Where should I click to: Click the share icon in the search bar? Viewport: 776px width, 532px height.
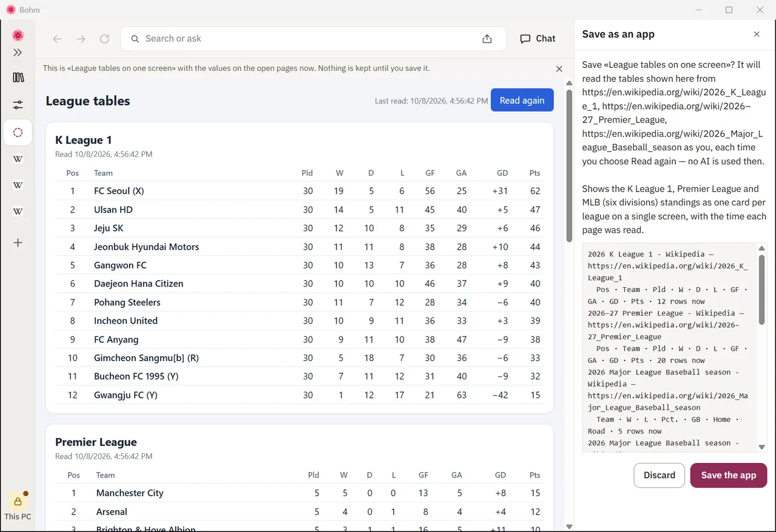click(x=487, y=39)
